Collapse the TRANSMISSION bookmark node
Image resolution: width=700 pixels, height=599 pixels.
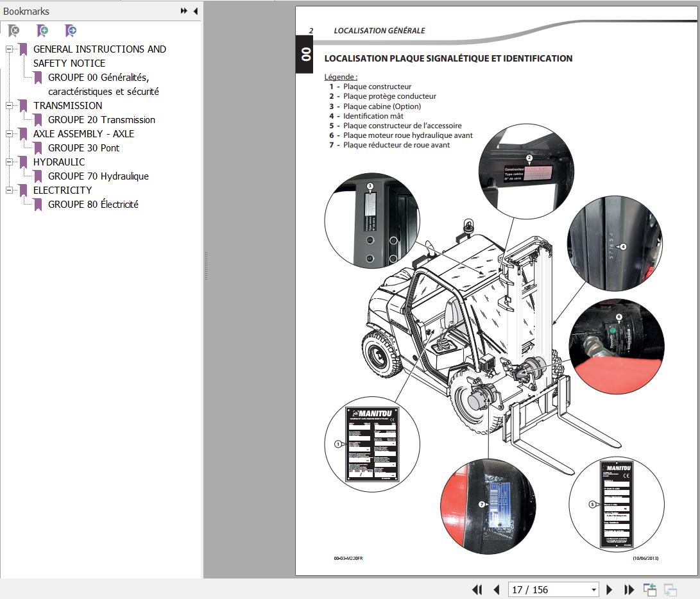pos(9,106)
